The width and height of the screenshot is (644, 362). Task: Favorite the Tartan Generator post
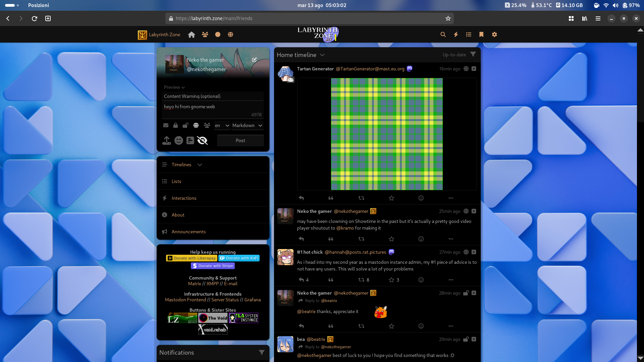pos(391,198)
